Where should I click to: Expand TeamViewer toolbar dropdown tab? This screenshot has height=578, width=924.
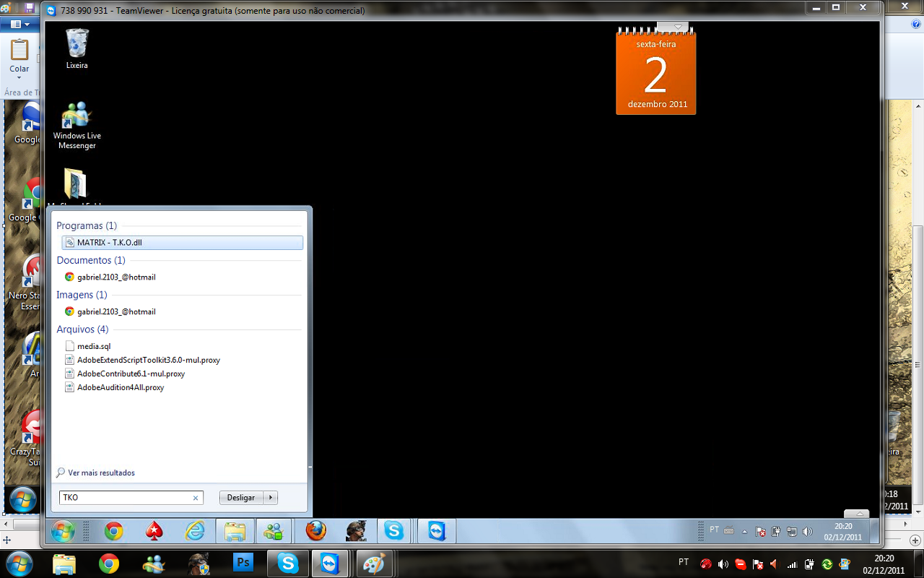678,27
